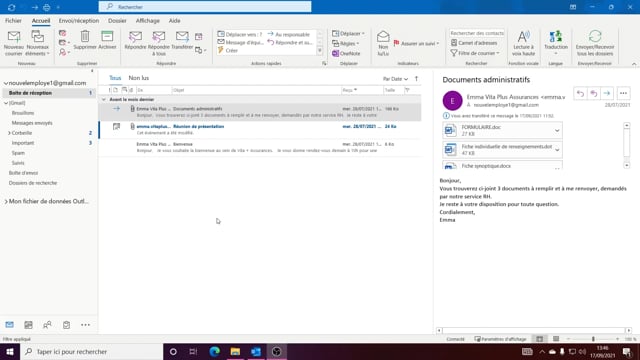Viewport: 640px width, 360px height.
Task: Show only Non lus messages
Action: (x=139, y=78)
